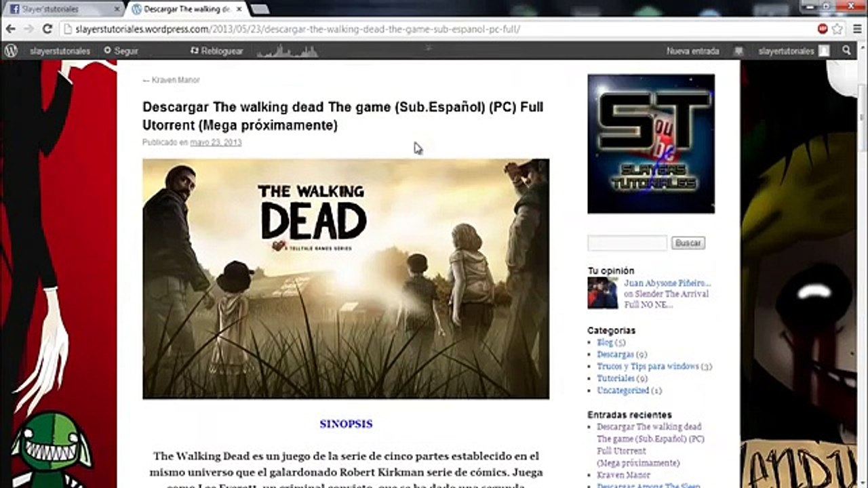Open the Adblock Plus extension icon

point(823,29)
